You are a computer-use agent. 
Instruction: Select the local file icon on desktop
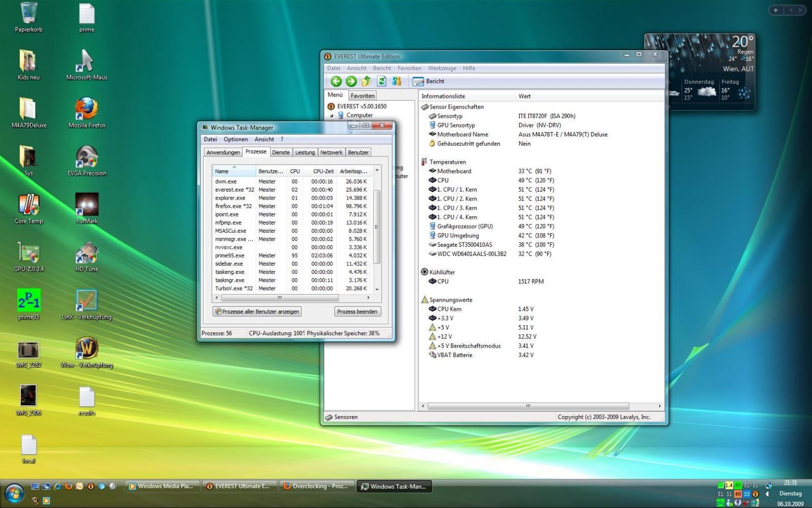click(x=28, y=449)
